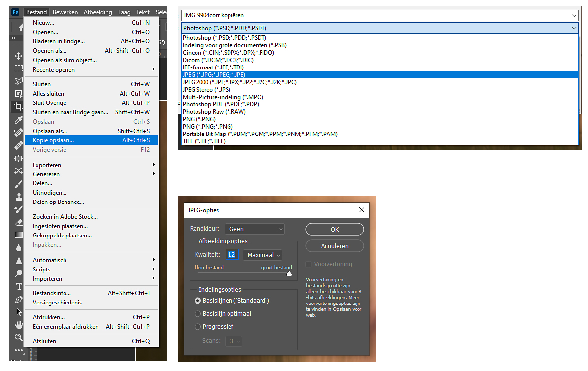Image resolution: width=588 pixels, height=371 pixels.
Task: Choose the Progressief format option
Action: (x=198, y=326)
